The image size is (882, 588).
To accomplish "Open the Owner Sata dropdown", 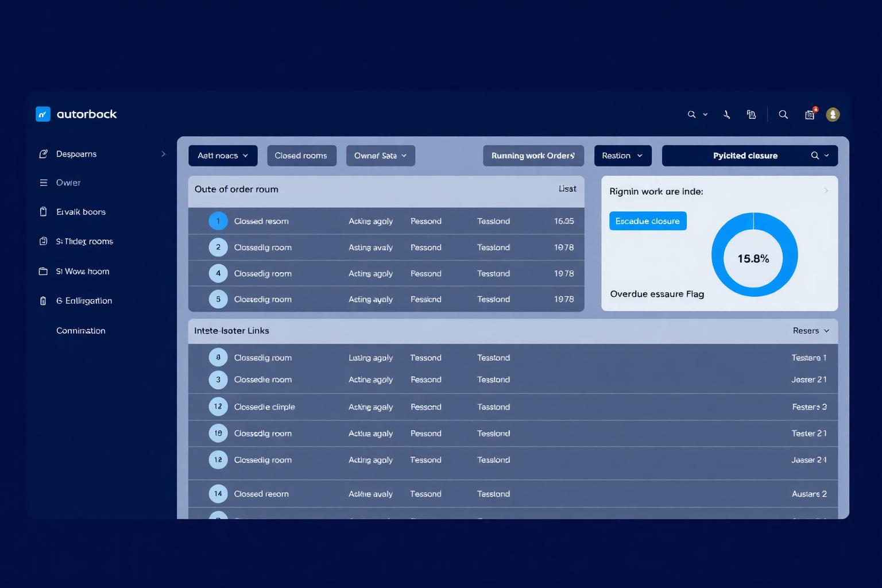I will (381, 156).
